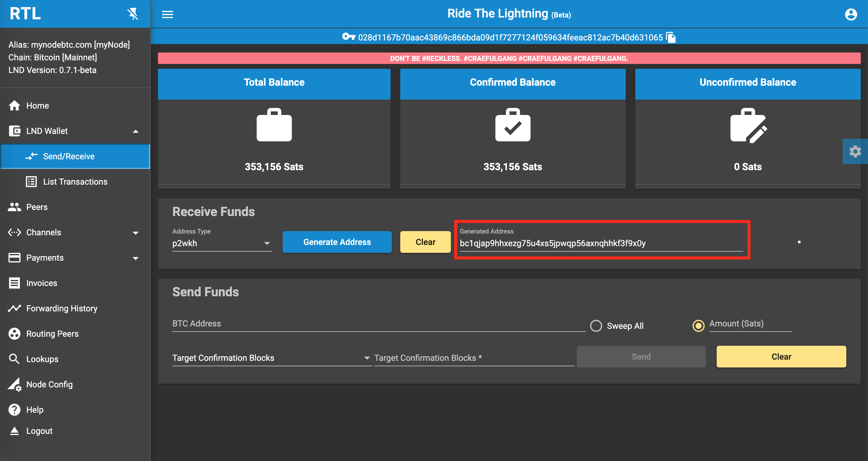Navigate to Invoices

75,283
